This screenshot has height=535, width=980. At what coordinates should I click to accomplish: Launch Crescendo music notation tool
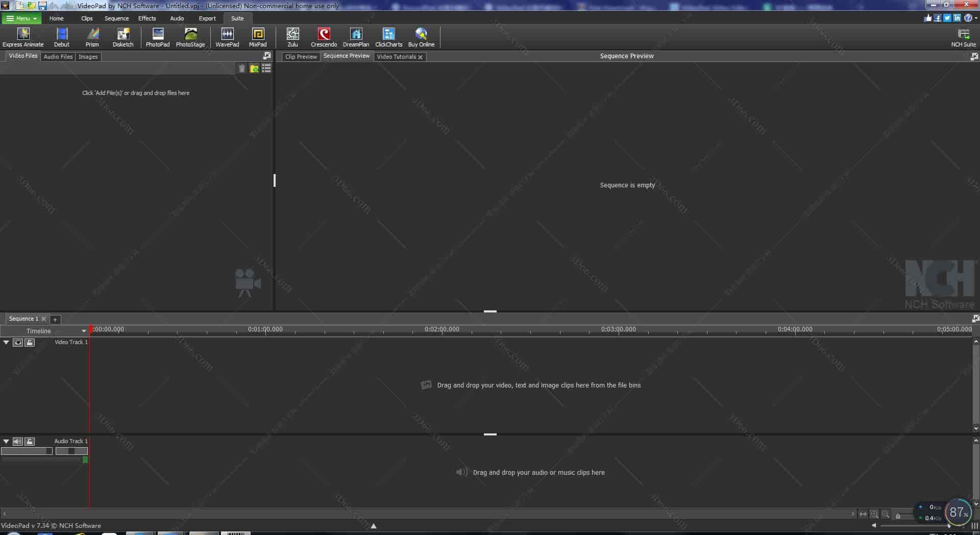(x=324, y=36)
